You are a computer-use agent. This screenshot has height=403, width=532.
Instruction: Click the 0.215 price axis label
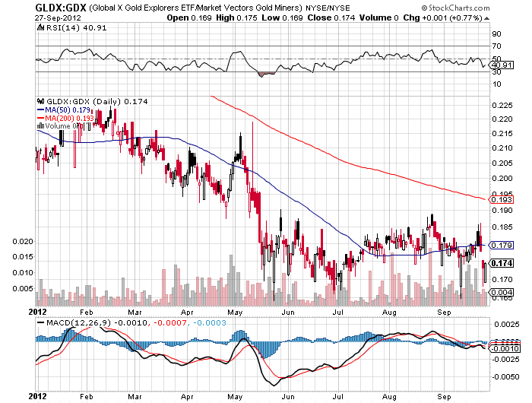tap(502, 133)
